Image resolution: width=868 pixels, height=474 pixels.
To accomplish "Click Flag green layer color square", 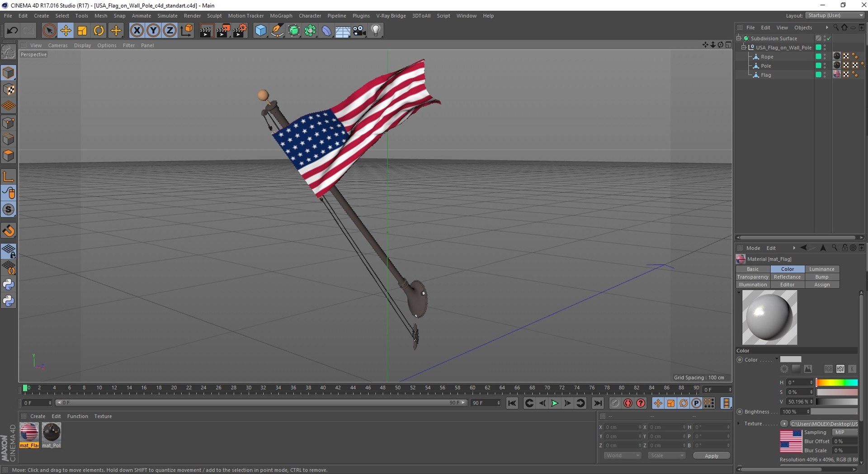I will 818,75.
